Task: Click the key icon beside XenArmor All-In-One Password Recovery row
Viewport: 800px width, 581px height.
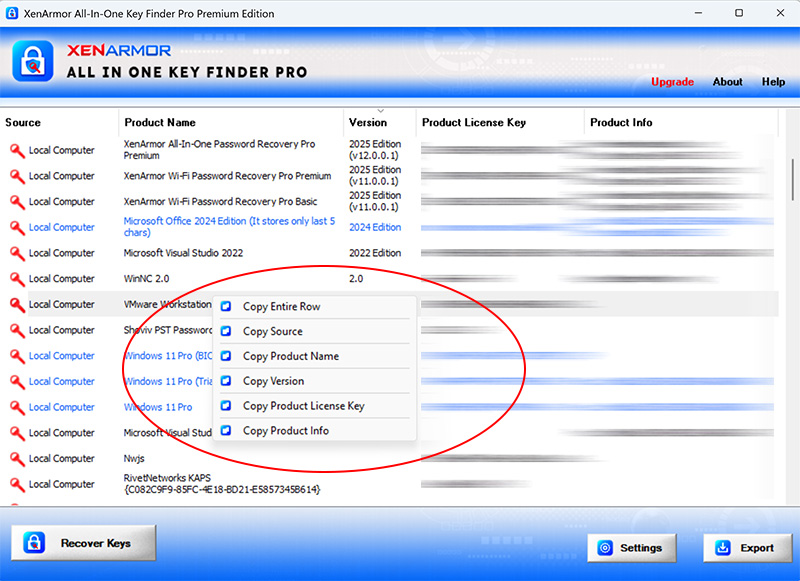Action: pyautogui.click(x=17, y=150)
